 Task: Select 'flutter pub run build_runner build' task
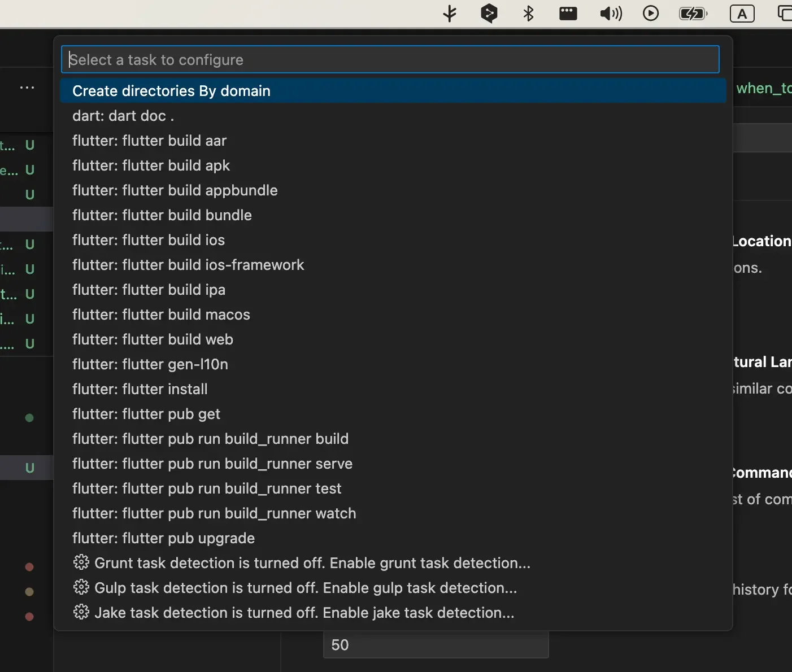pyautogui.click(x=393, y=439)
